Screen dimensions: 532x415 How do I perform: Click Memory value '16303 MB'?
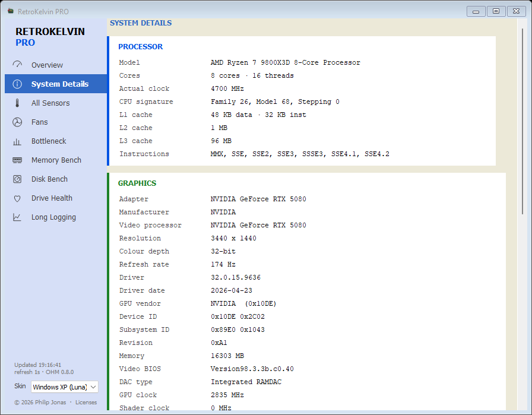pos(227,356)
